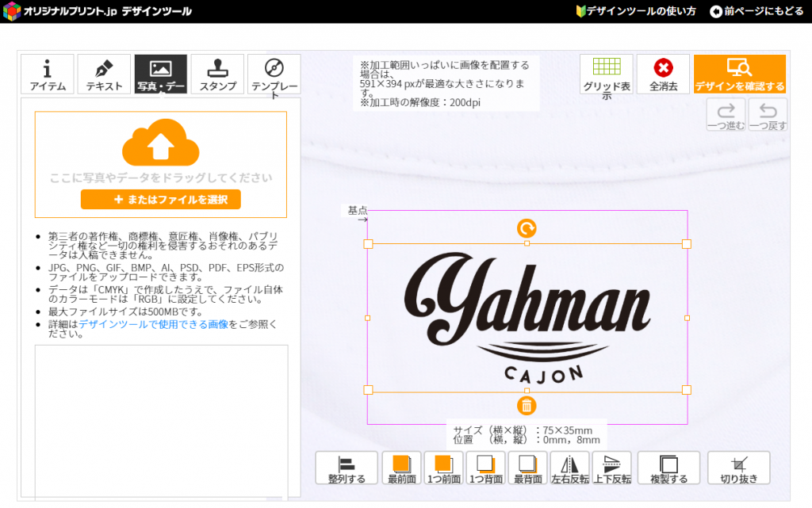The width and height of the screenshot is (812, 508).
Task: Open the アイテム tab
Action: pos(47,74)
